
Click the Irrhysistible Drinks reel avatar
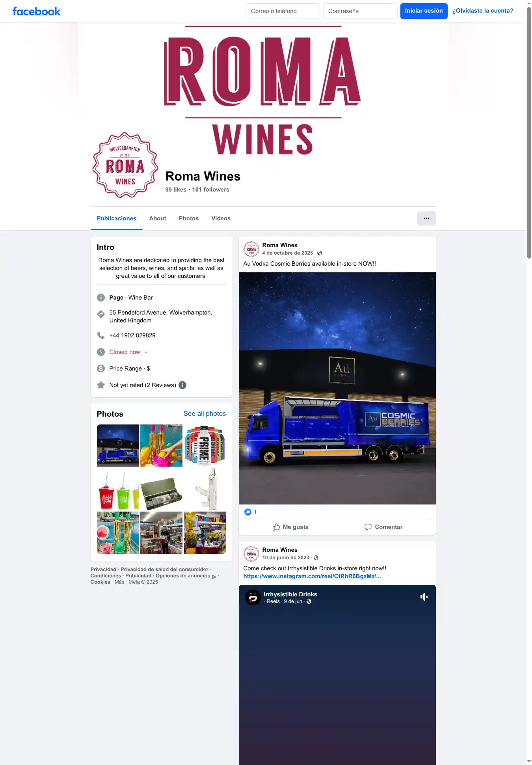tap(253, 597)
